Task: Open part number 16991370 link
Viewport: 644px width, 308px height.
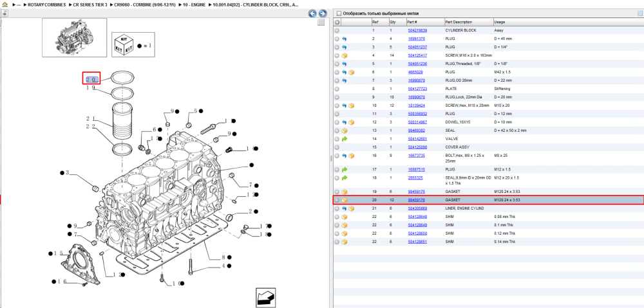Action: 417,39
